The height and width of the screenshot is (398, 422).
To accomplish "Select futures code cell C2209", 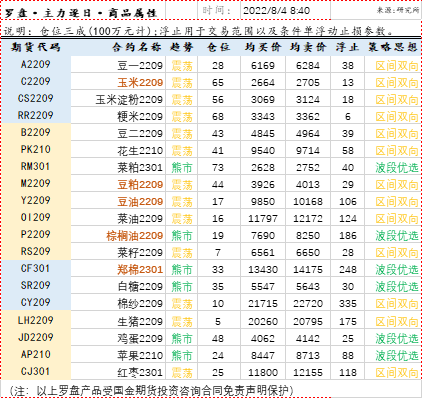I will [x=35, y=81].
